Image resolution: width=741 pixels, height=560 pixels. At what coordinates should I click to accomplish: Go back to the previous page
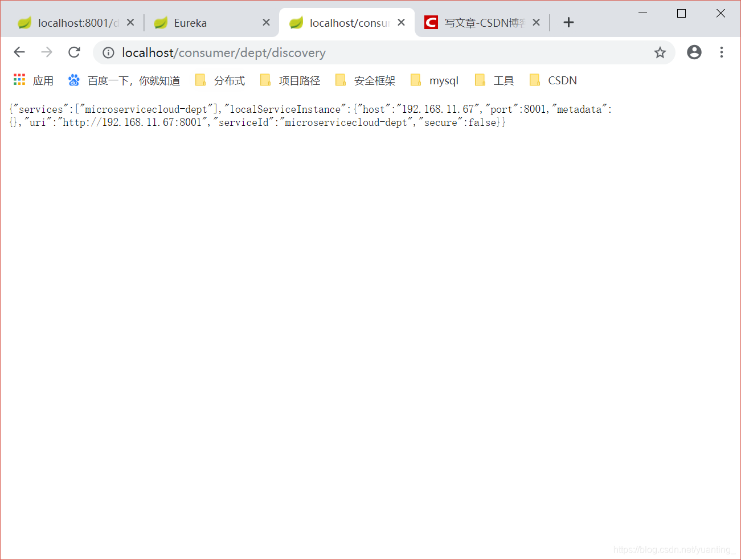pos(19,52)
